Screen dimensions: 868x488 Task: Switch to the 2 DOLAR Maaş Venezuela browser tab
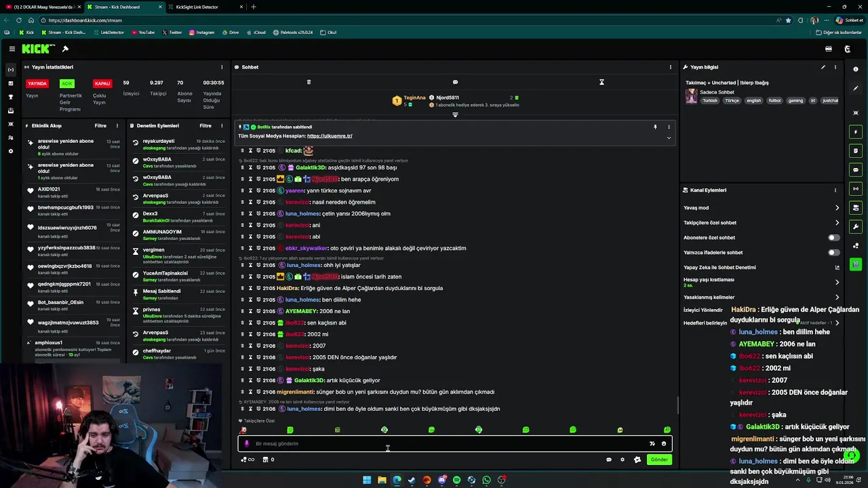pos(42,7)
